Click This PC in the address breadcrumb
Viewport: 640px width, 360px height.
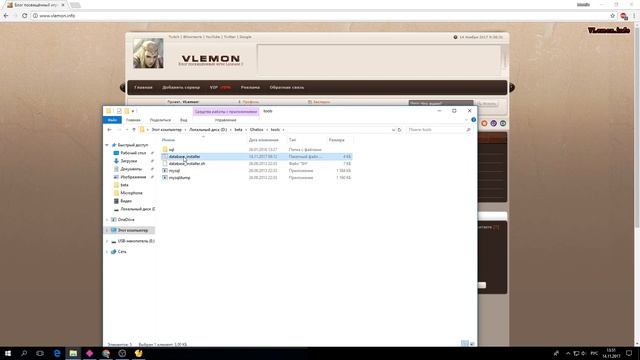[x=167, y=130]
